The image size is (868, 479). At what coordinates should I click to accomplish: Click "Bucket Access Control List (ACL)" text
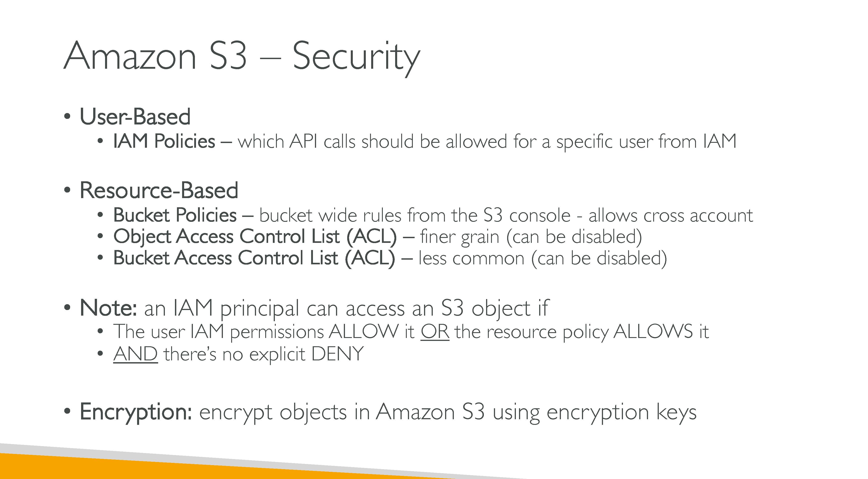(254, 258)
